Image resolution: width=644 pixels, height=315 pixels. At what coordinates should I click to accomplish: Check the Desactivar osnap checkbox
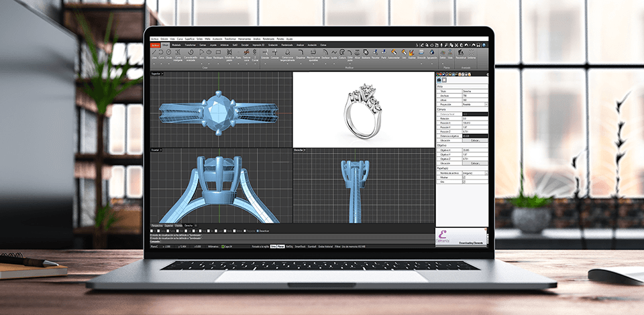[257, 230]
